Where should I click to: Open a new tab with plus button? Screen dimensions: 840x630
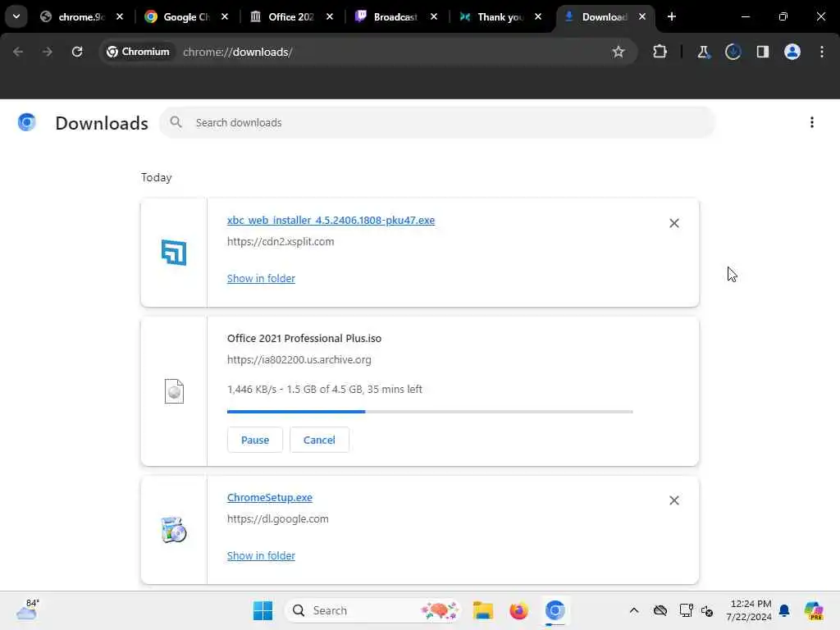671,17
